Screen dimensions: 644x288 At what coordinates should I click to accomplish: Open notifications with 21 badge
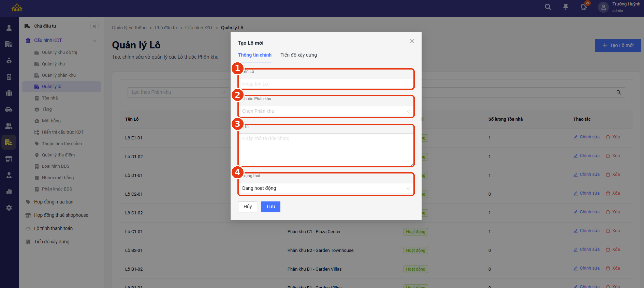(x=584, y=7)
